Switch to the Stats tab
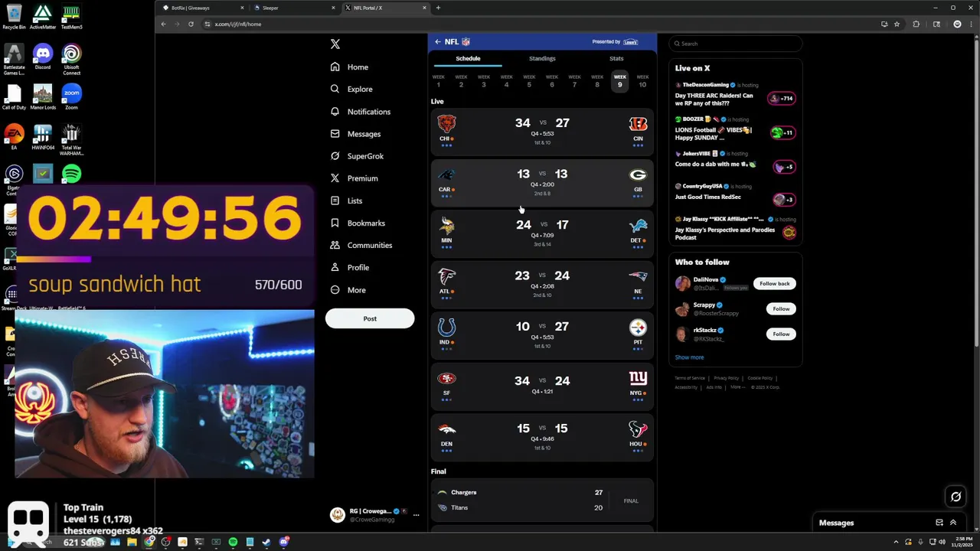This screenshot has height=551, width=980. (x=616, y=59)
